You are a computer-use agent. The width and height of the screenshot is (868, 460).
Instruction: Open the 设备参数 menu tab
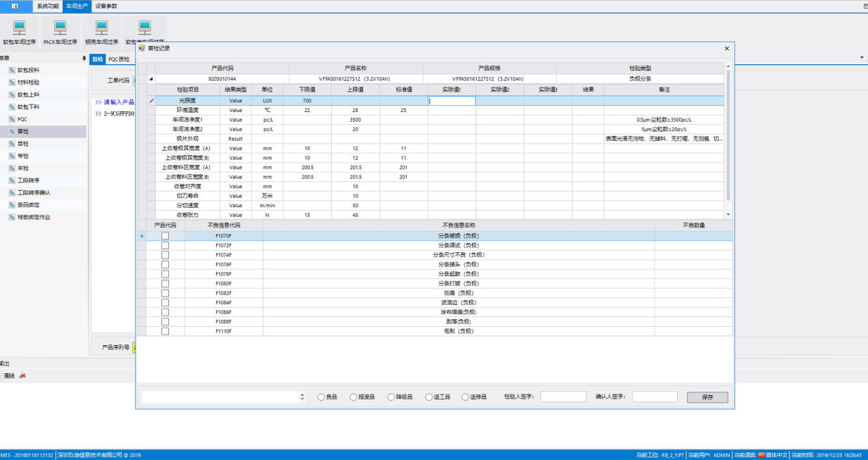(106, 5)
